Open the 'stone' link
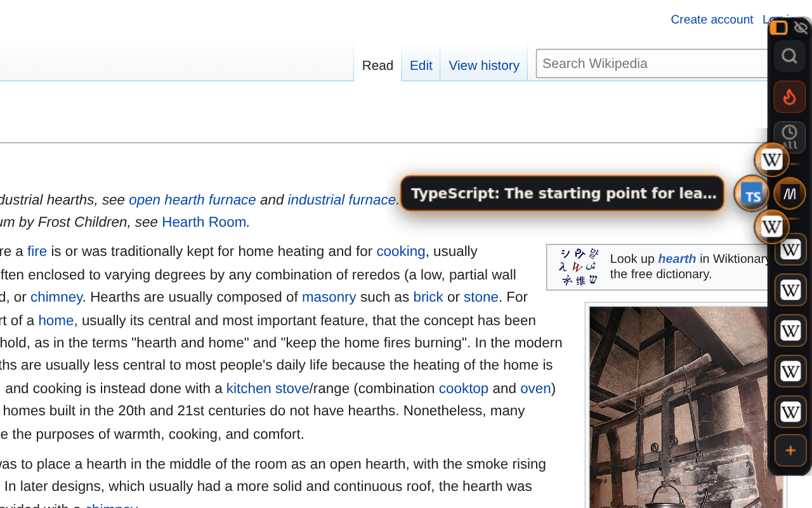This screenshot has height=508, width=812. coord(481,297)
